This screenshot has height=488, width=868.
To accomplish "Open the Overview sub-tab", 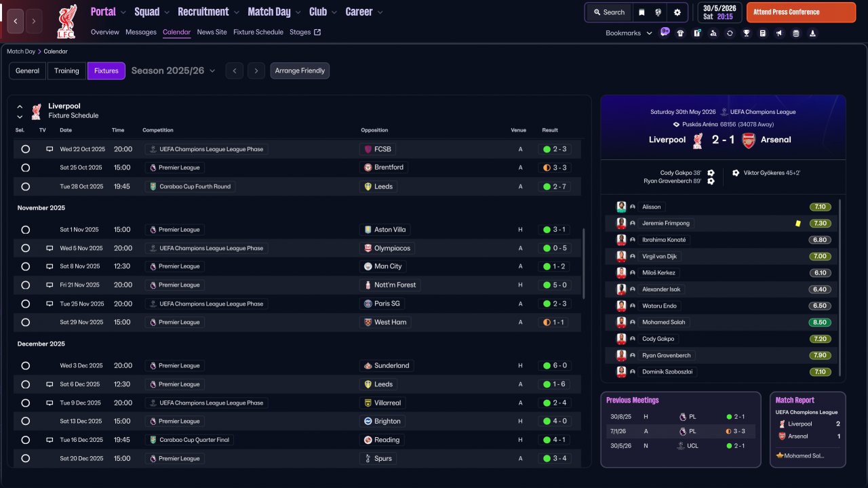I will [x=105, y=32].
